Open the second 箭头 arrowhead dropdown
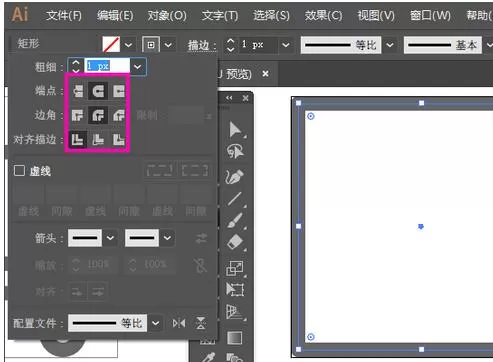This screenshot has width=493, height=362. coord(167,238)
